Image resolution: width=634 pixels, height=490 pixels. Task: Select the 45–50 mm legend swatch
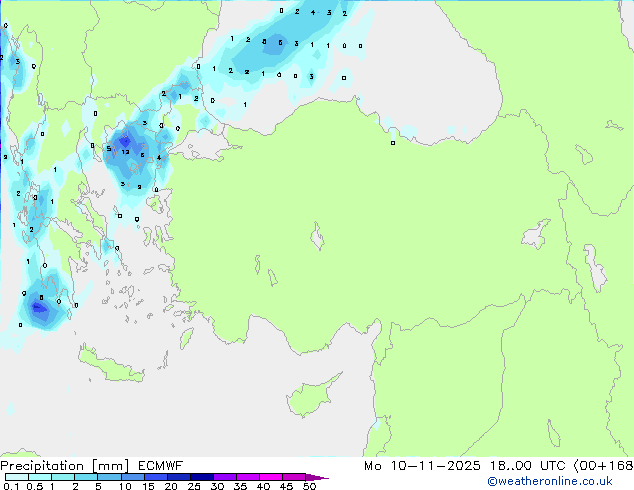(294, 477)
